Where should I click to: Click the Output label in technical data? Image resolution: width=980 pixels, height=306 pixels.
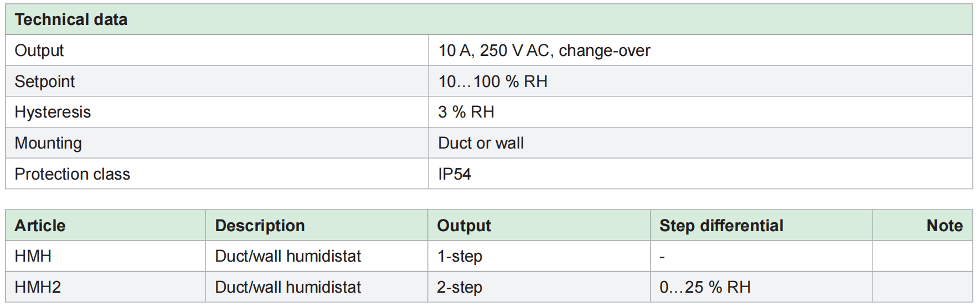coord(39,50)
